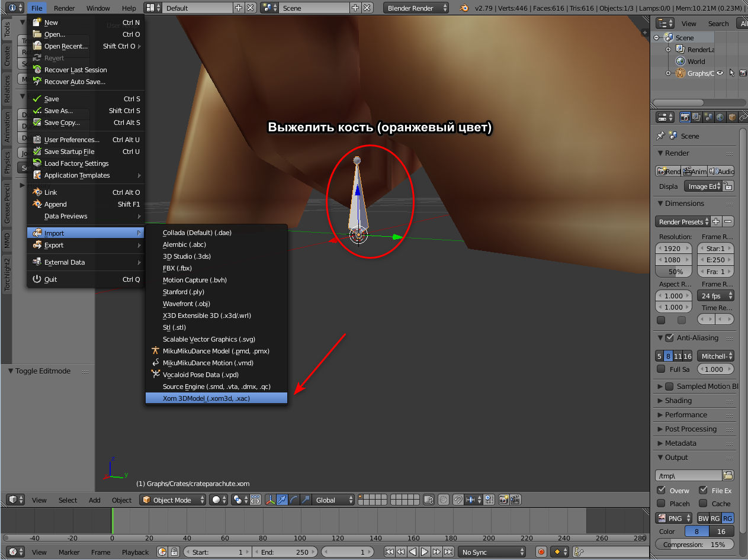Enable the Placeholders checkbox
The width and height of the screenshot is (748, 560).
coord(661,503)
